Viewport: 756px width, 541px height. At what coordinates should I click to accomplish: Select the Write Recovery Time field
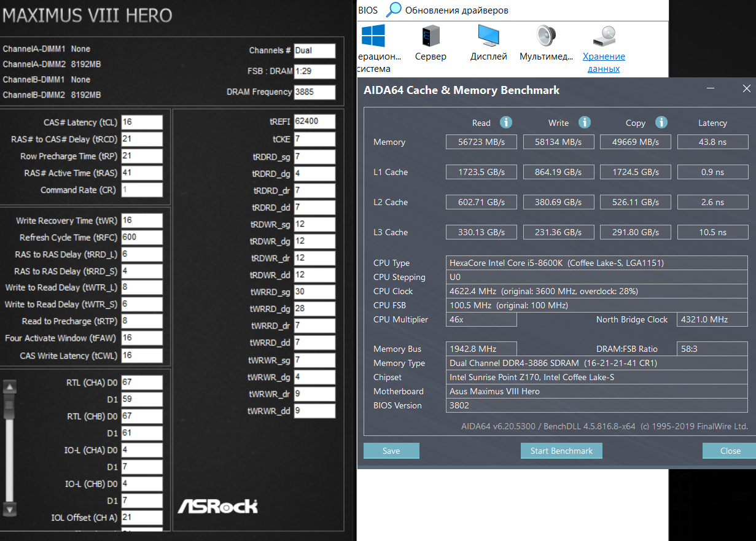[142, 220]
